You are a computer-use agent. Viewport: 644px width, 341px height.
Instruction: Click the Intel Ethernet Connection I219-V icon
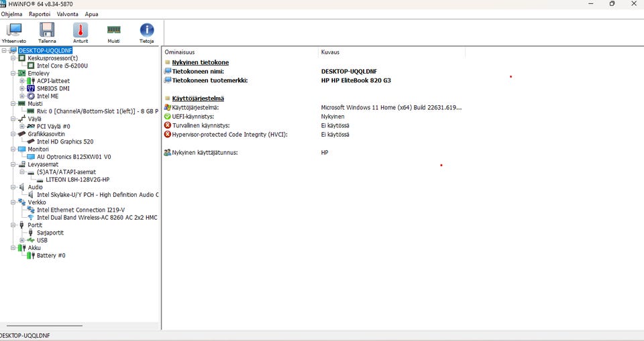pyautogui.click(x=31, y=210)
